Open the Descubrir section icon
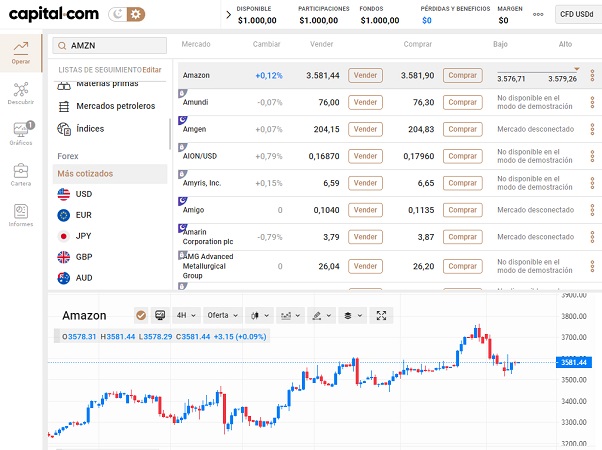 click(x=21, y=93)
